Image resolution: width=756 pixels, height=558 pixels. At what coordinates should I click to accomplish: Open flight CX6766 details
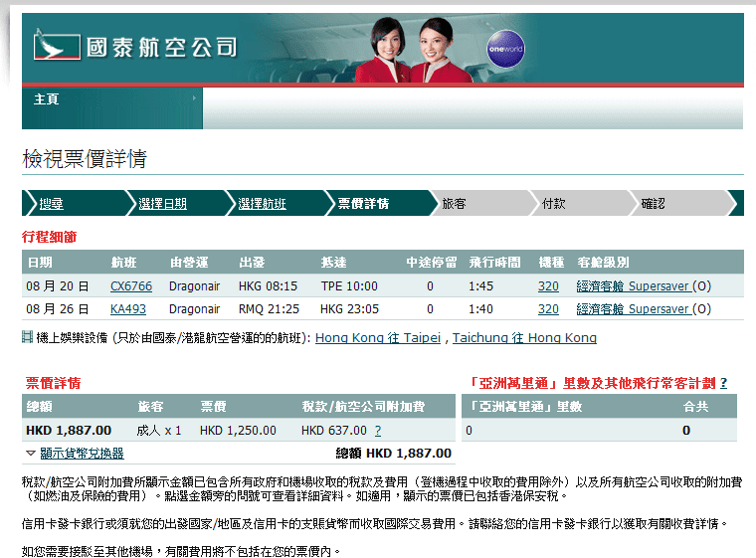point(131,286)
